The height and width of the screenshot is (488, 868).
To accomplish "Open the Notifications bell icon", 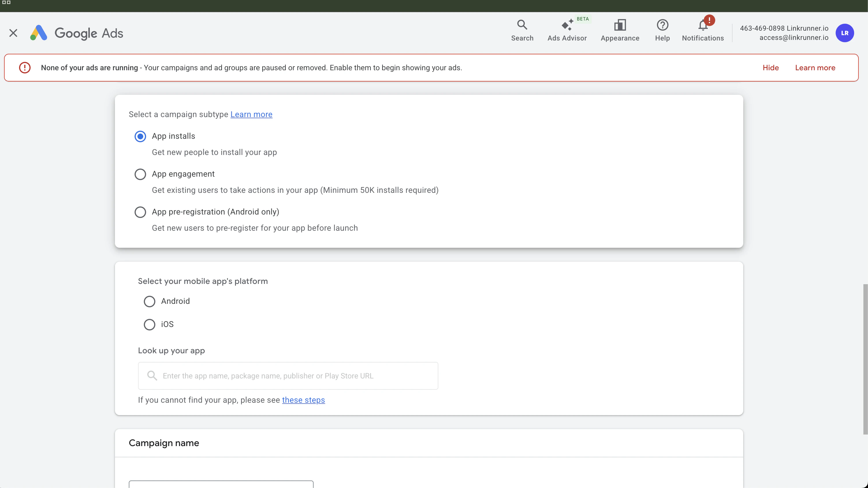I will [703, 25].
